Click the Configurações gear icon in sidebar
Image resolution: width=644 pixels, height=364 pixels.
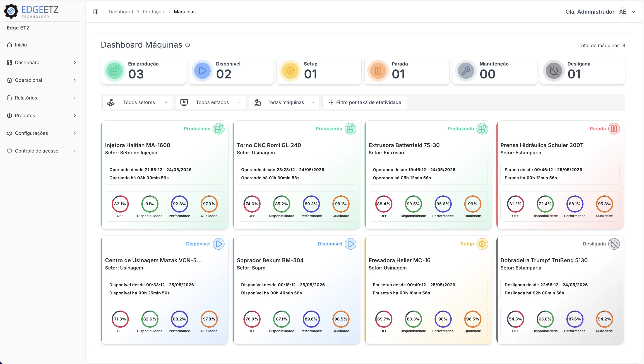(x=10, y=133)
